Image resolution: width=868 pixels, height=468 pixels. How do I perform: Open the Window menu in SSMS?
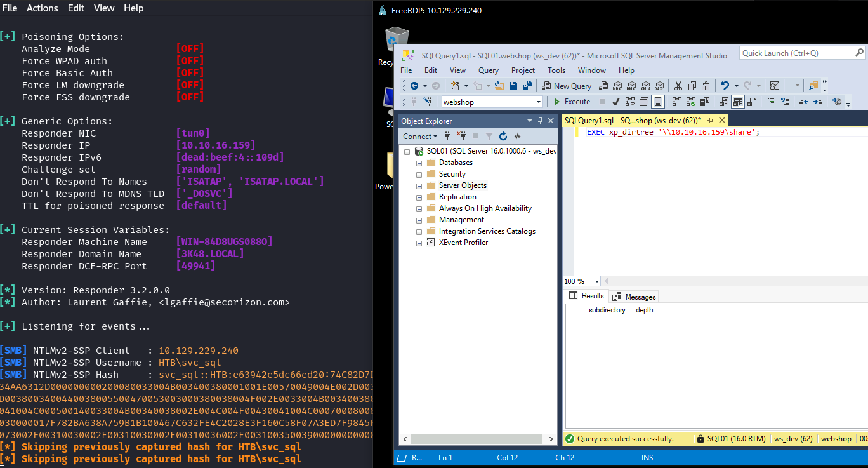[x=592, y=70]
